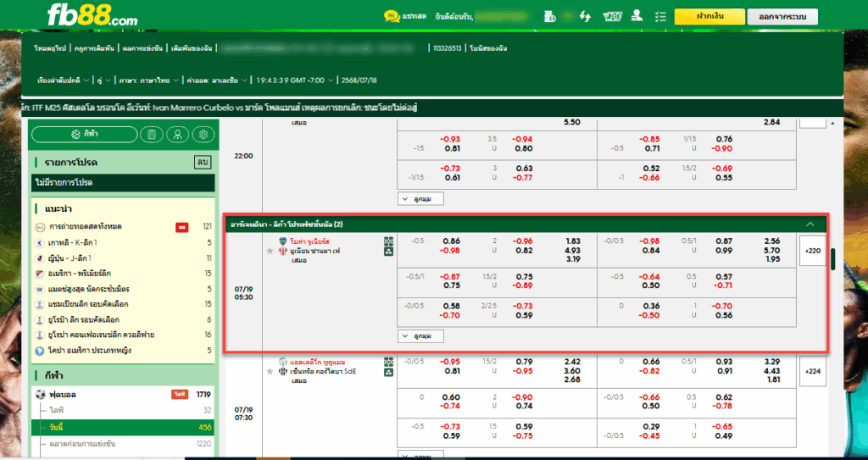The width and height of the screenshot is (868, 460).
Task: Select the กีฬา sports tab in sidebar
Action: [85, 135]
